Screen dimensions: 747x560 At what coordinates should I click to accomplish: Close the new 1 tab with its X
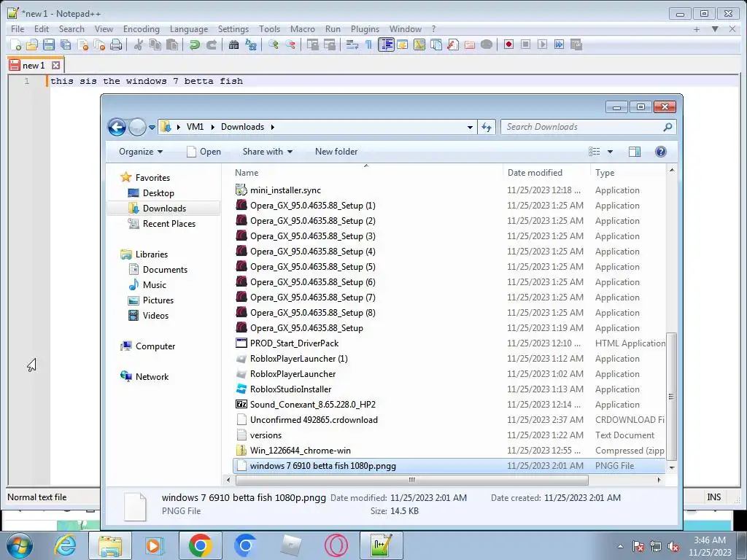(55, 65)
